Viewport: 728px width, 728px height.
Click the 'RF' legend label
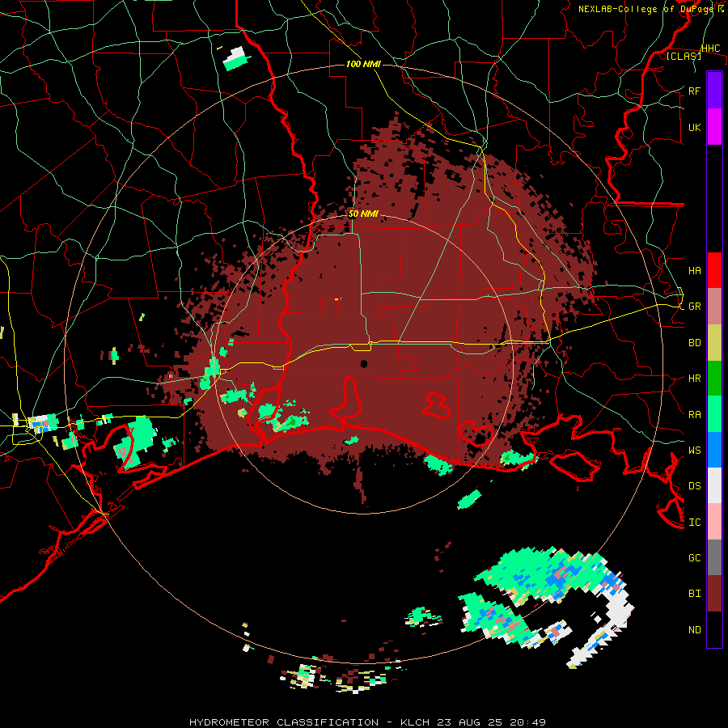(694, 91)
